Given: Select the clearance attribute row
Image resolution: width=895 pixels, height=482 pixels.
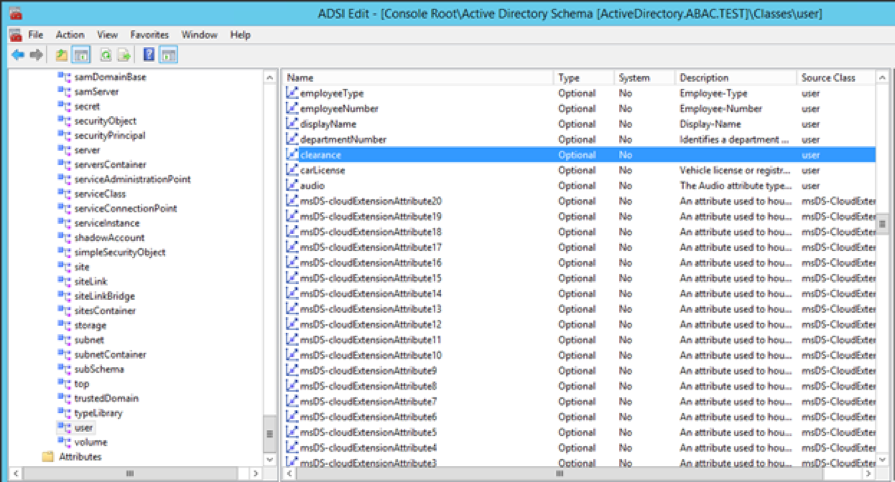Looking at the screenshot, I should click(x=580, y=155).
